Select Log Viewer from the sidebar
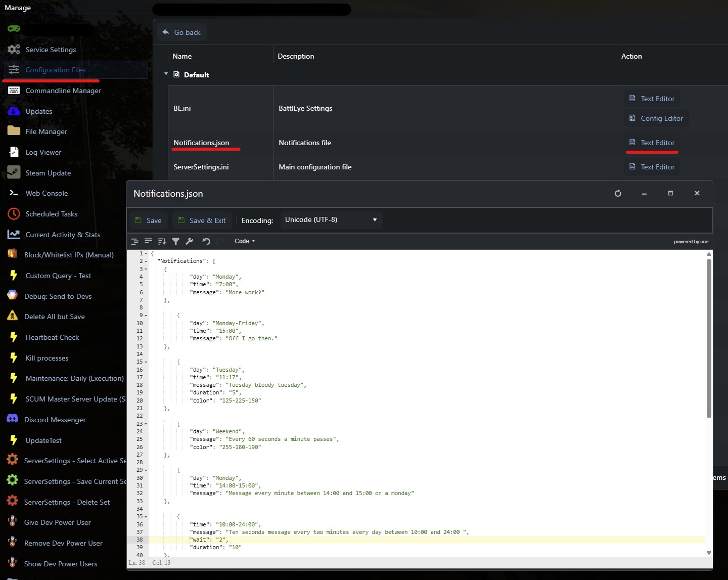728x580 pixels. [x=43, y=152]
